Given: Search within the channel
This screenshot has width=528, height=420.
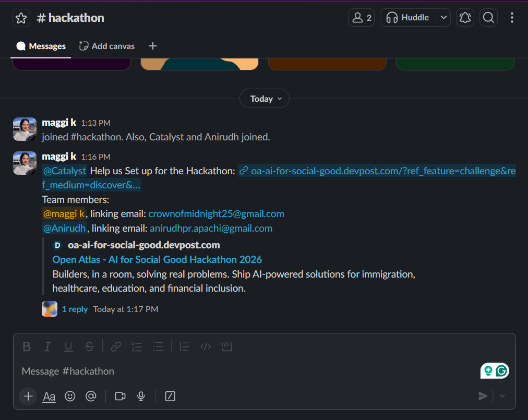Looking at the screenshot, I should coord(488,18).
